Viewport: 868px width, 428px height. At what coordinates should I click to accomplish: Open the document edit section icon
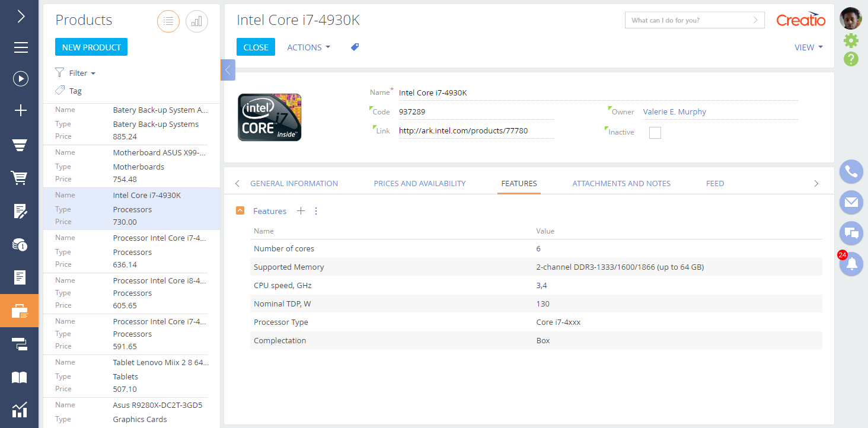click(21, 210)
